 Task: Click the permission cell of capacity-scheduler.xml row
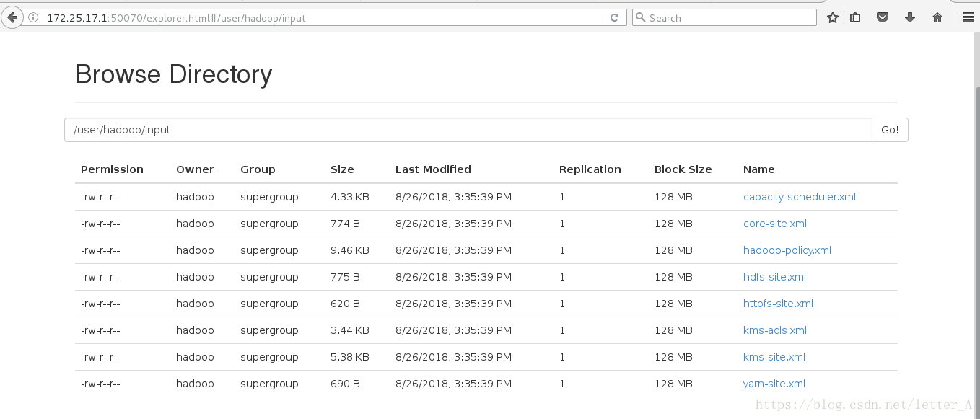click(100, 197)
